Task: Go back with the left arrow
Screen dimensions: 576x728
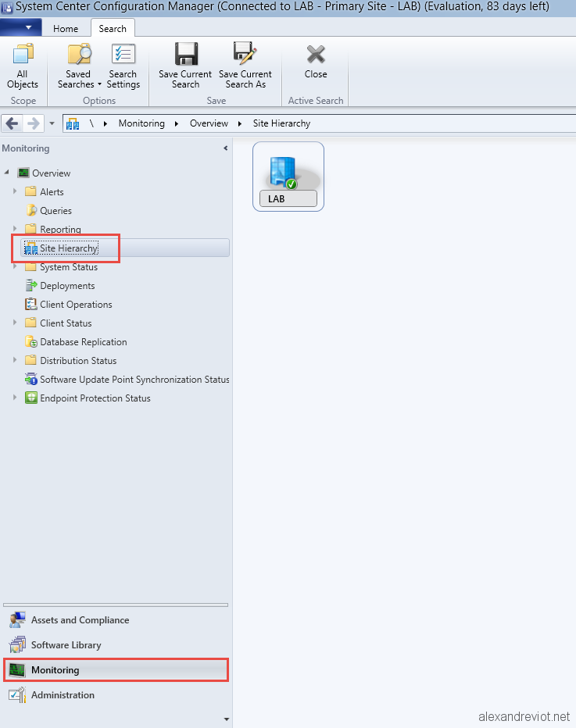Action: click(x=13, y=123)
